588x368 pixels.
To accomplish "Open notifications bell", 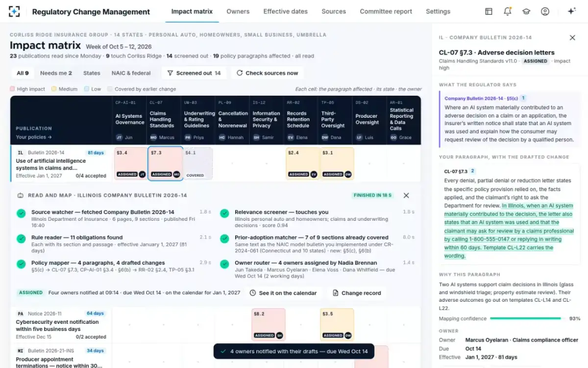I will [508, 11].
